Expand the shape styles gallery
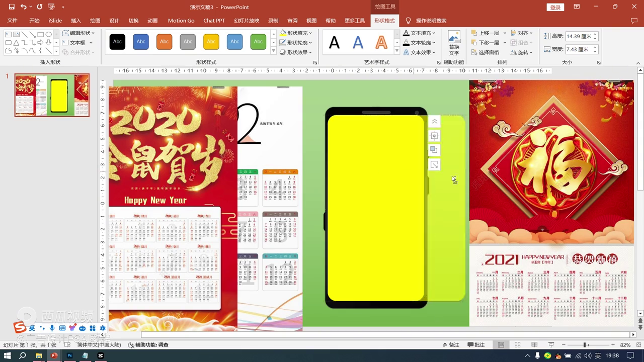Image resolution: width=644 pixels, height=362 pixels. (274, 51)
